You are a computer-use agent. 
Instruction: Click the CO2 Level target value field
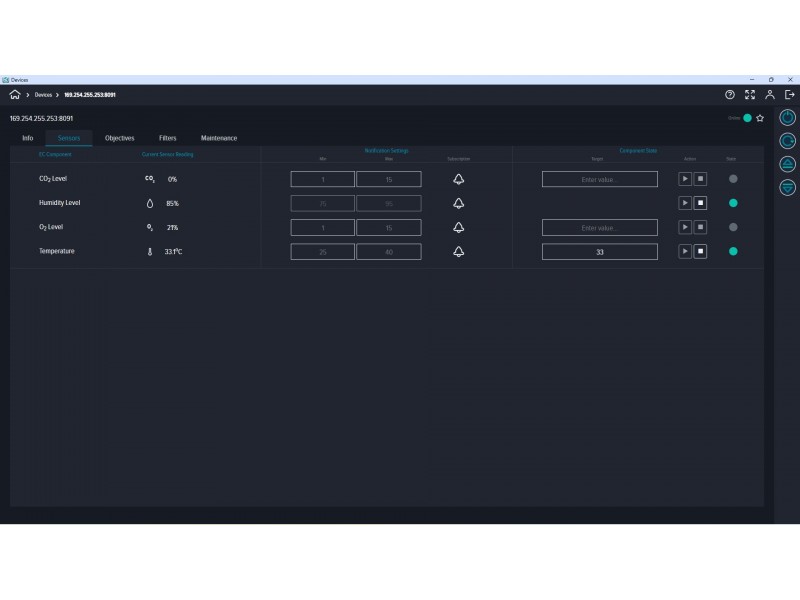[599, 179]
